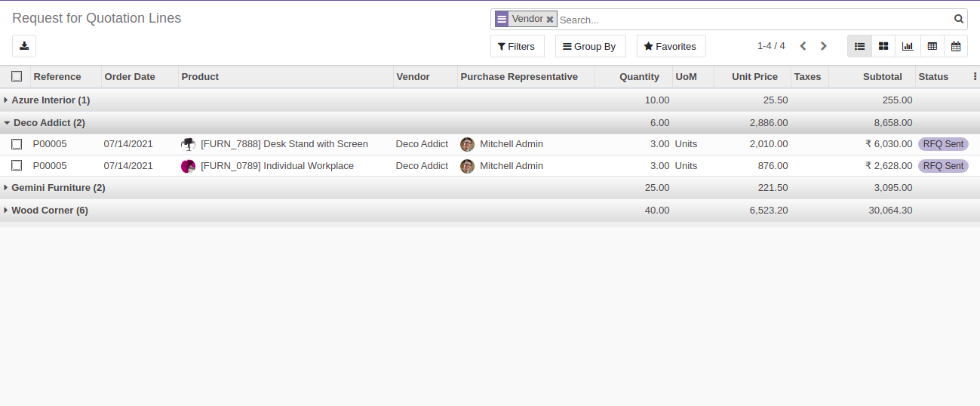Sort by Order Date column header

(x=130, y=76)
